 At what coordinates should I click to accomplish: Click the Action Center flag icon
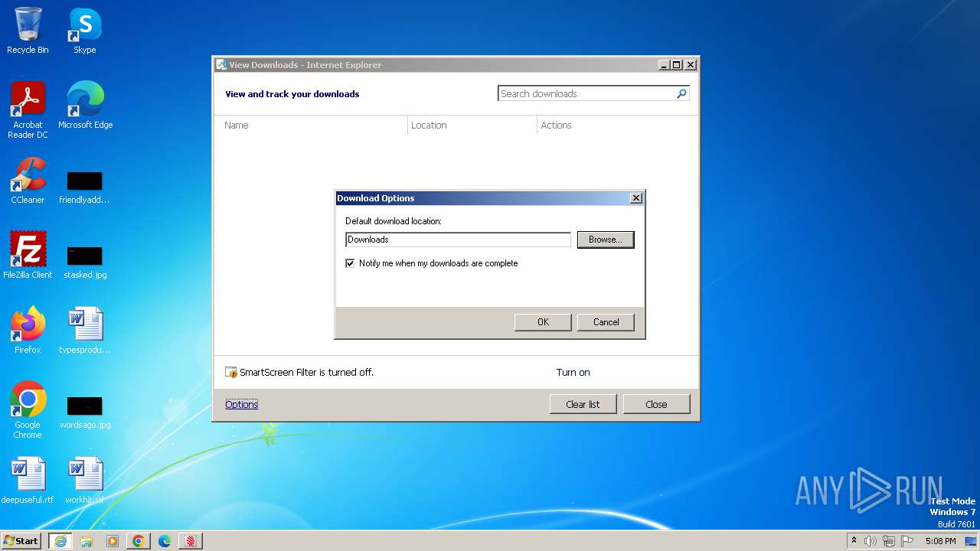pos(907,541)
